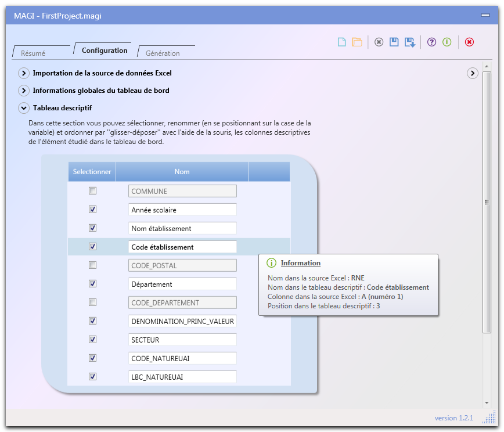Viewport: 504px width, 432px height.
Task: Enable the CODE_POSTAL checkbox
Action: pos(92,265)
